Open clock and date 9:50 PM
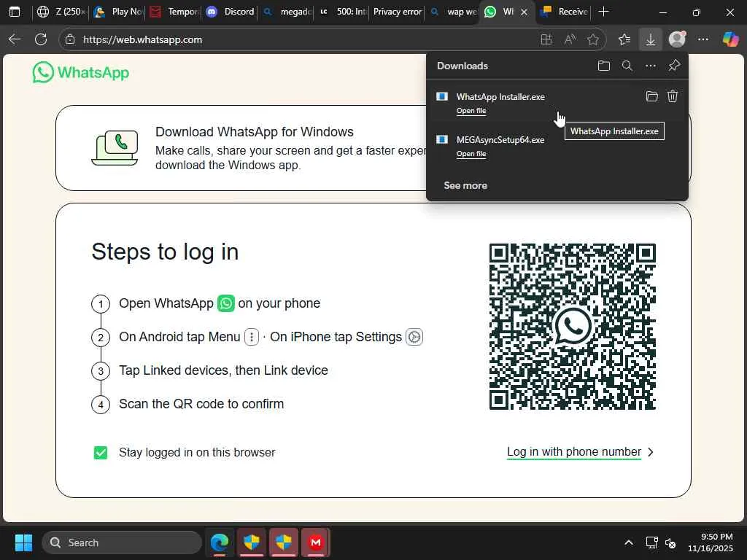 click(710, 542)
